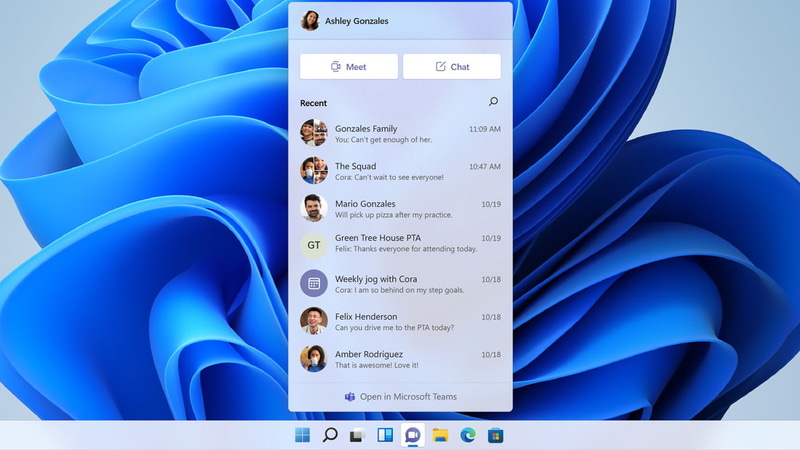The image size is (800, 450).
Task: Open Microsoft Store from taskbar
Action: [495, 435]
